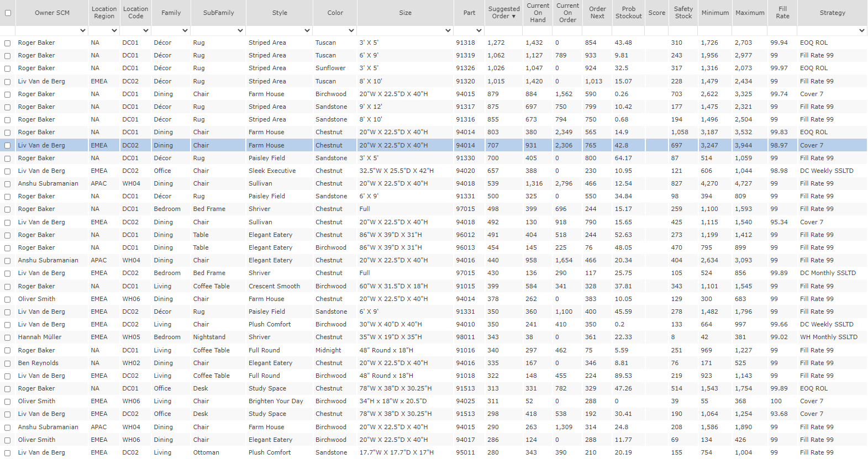Toggle the select-all checkbox in header
Screen dimensions: 868x459
tap(8, 13)
